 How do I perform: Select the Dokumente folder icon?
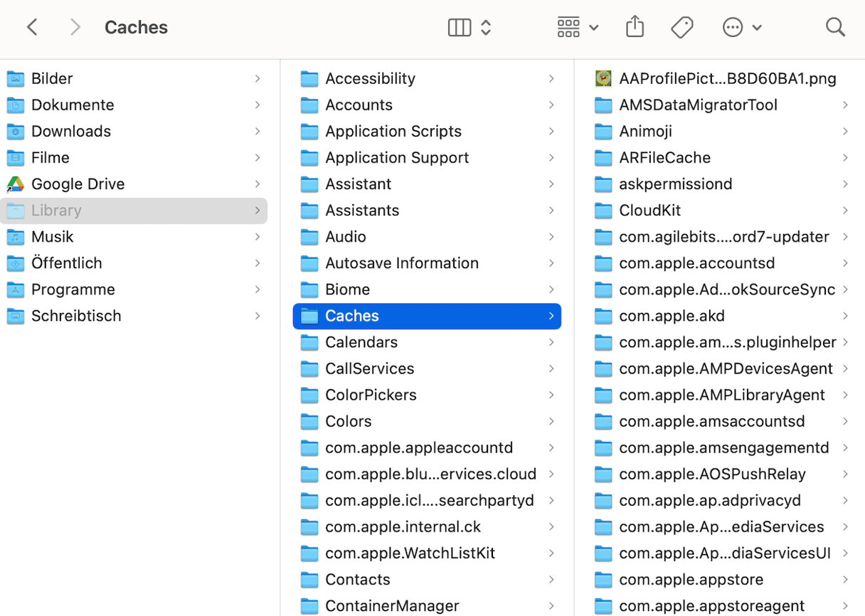coord(16,105)
